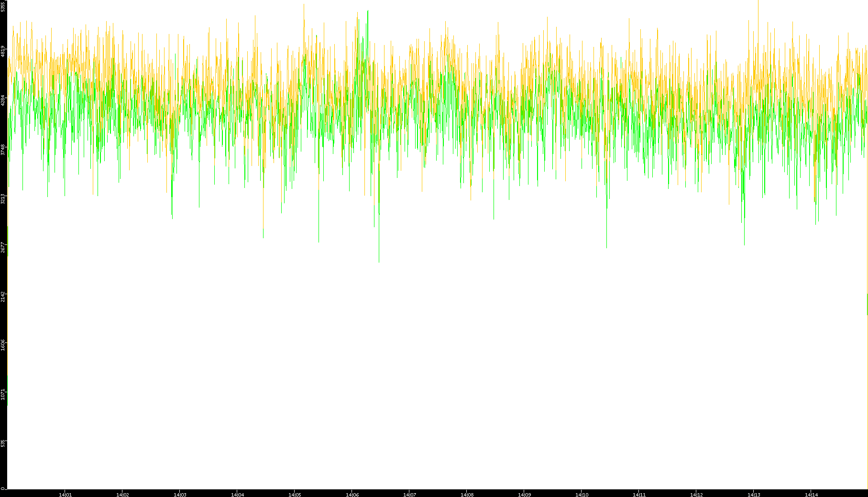868x497 pixels.
Task: Click the 14:09 time label
Action: click(x=524, y=495)
